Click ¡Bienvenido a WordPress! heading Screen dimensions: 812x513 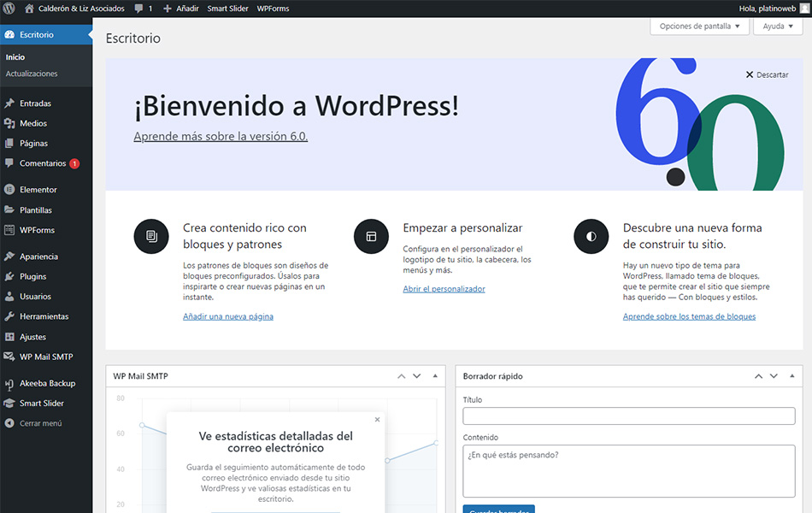pos(297,106)
